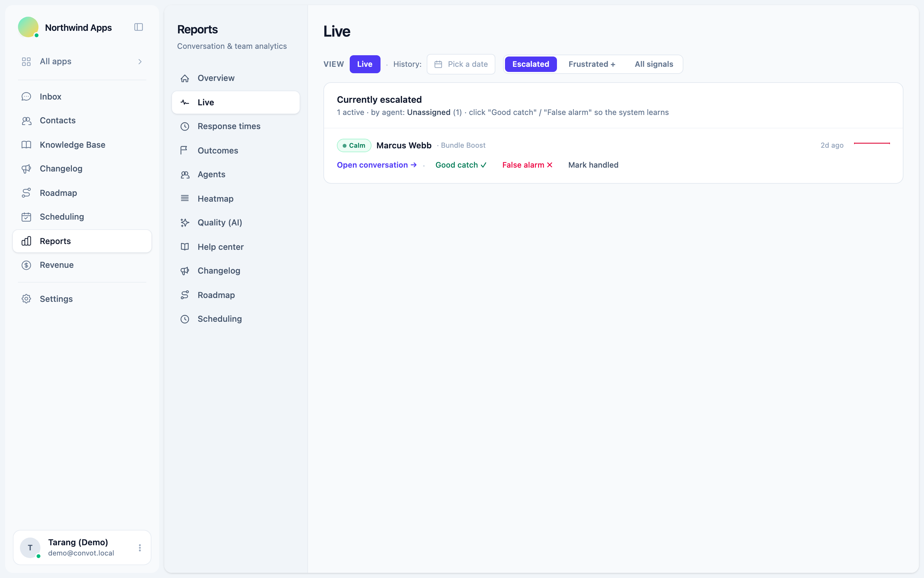Mark escalation as False alarm
924x578 pixels.
527,165
